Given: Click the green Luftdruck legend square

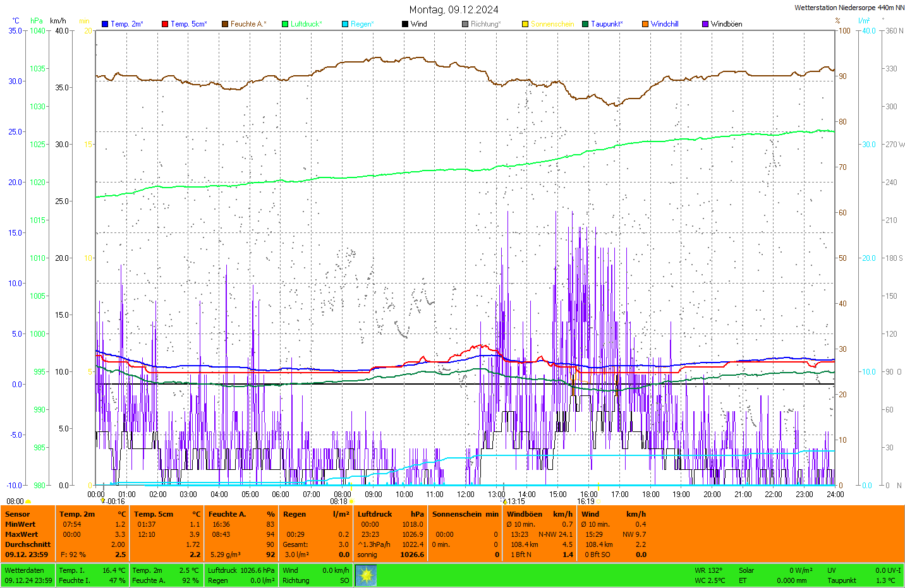Looking at the screenshot, I should [285, 24].
